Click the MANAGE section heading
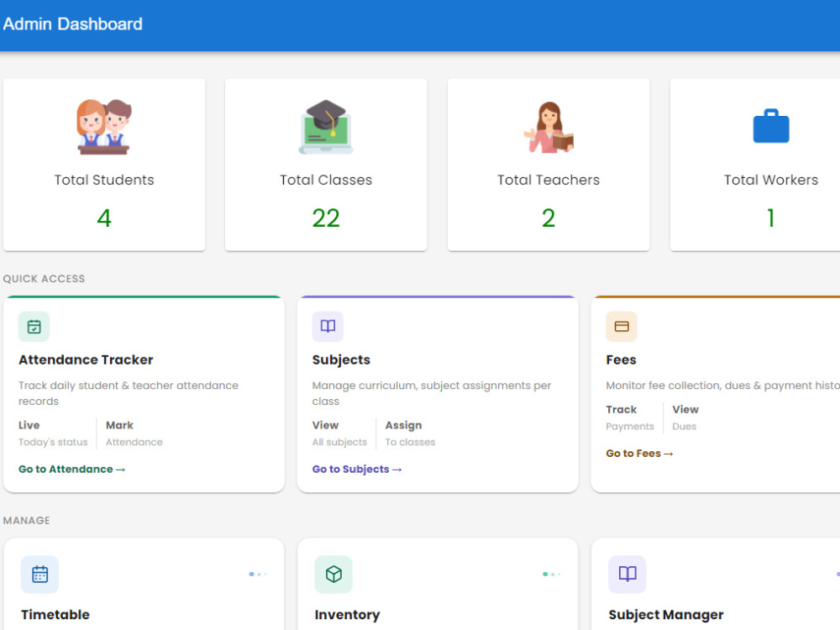 click(26, 521)
